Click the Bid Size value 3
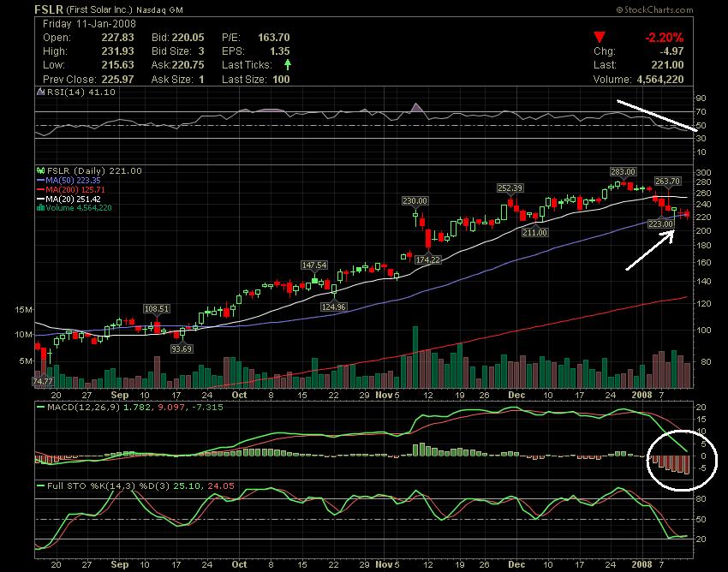This screenshot has height=572, width=728. pyautogui.click(x=201, y=51)
